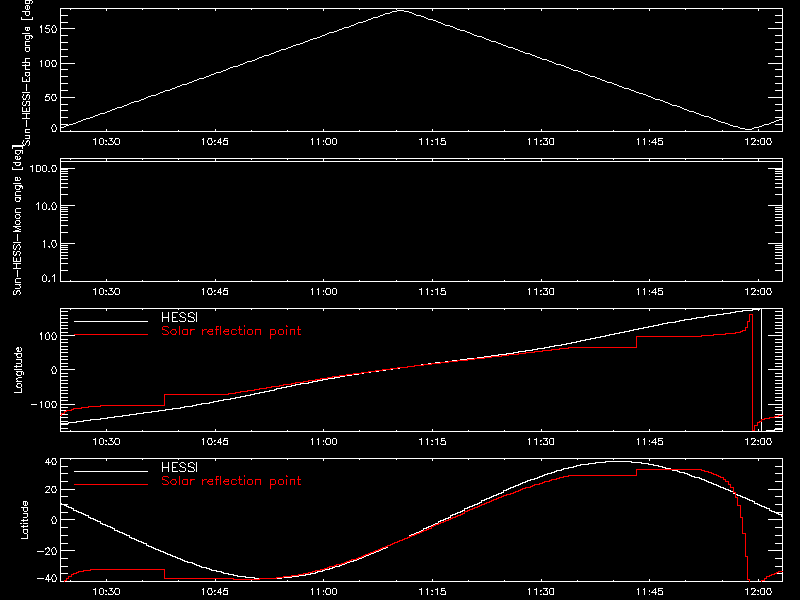This screenshot has width=800, height=600.
Task: Click the -20 tick on Latitude axis
Action: click(47, 551)
